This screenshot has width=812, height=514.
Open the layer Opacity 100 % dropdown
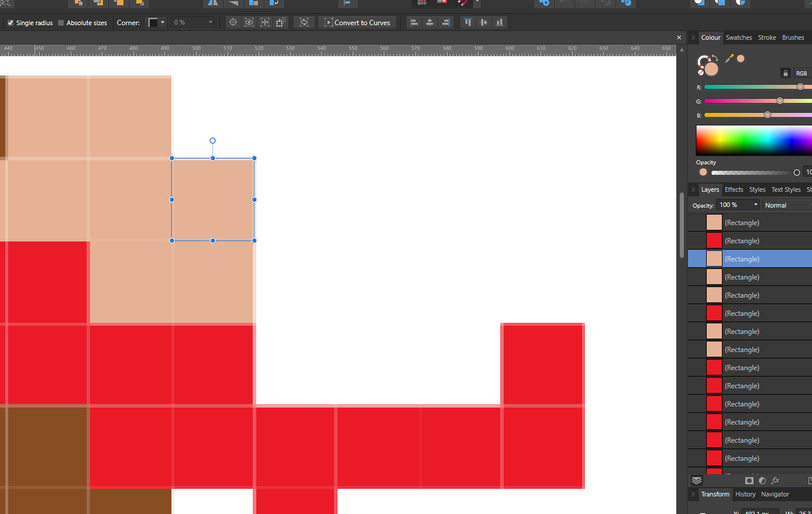tap(738, 205)
